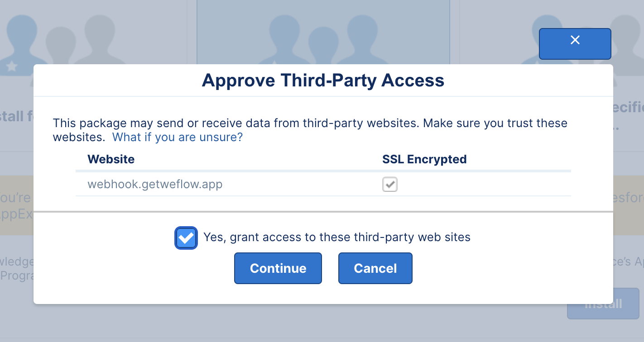Click the partially hidden 'ecific' option label
Screen dimensions: 644x342
(629, 108)
